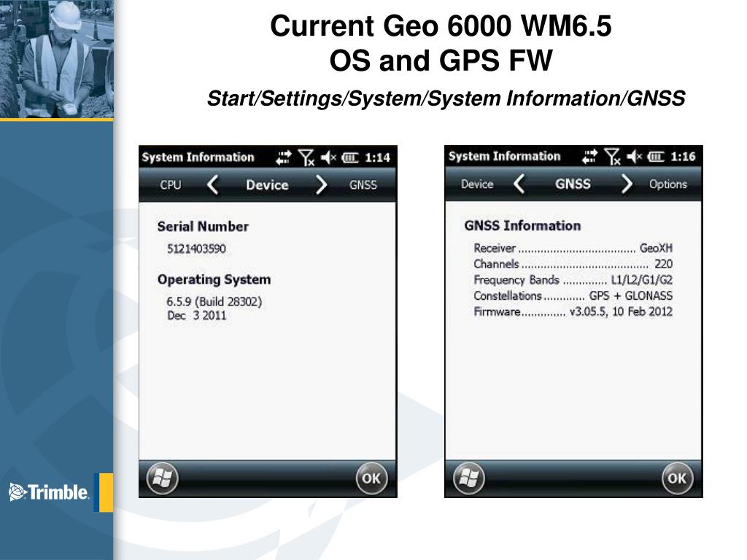
Task: Tap battery icon on Device screen
Action: [x=350, y=157]
